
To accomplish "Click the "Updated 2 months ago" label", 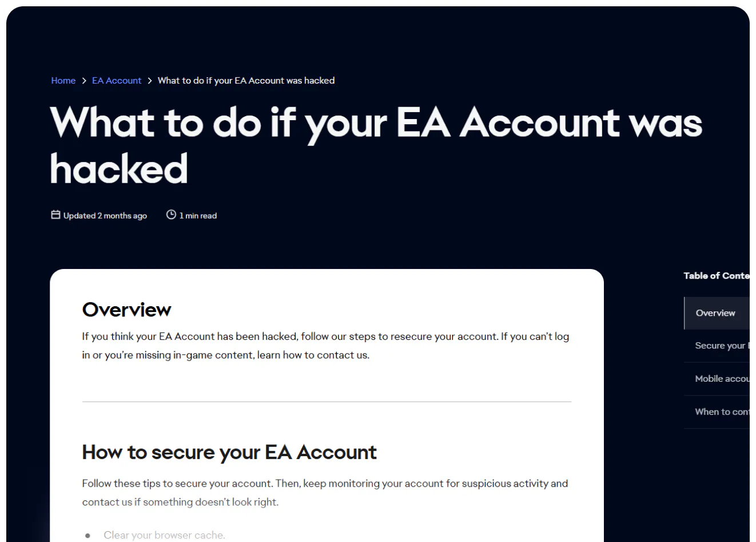I will pos(105,216).
